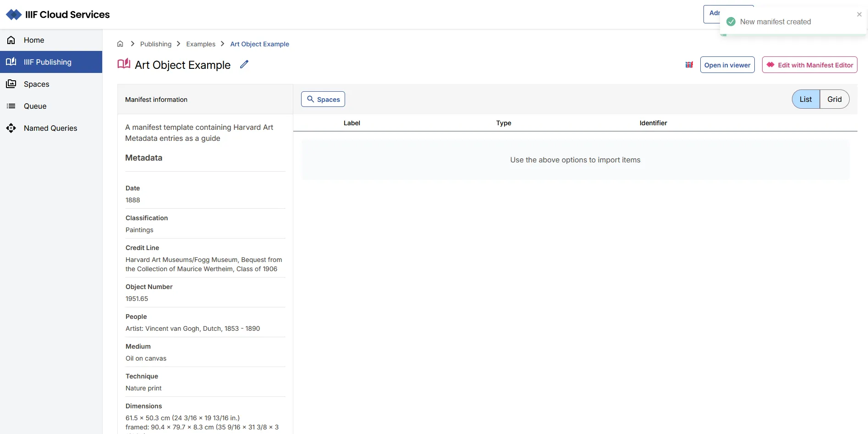Follow the Publishing breadcrumb link
The height and width of the screenshot is (434, 868).
tap(155, 44)
